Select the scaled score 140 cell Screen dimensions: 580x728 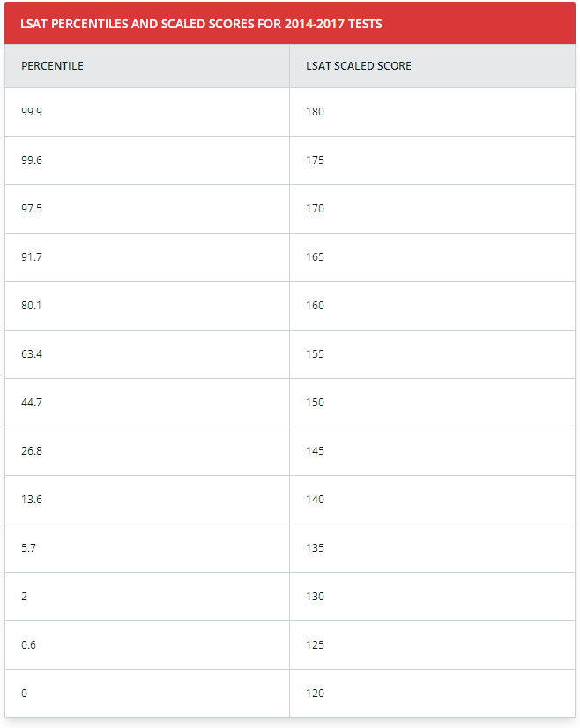tap(432, 500)
